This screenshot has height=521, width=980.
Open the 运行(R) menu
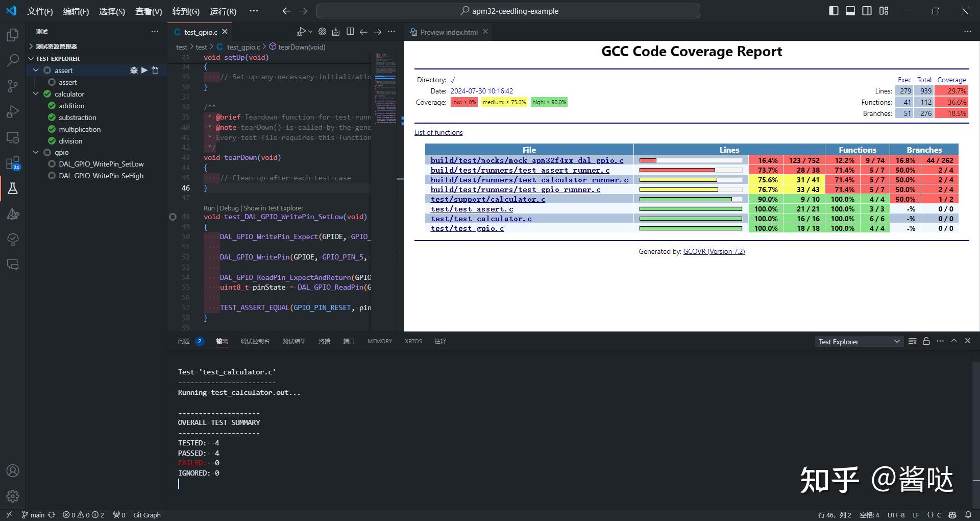[223, 11]
